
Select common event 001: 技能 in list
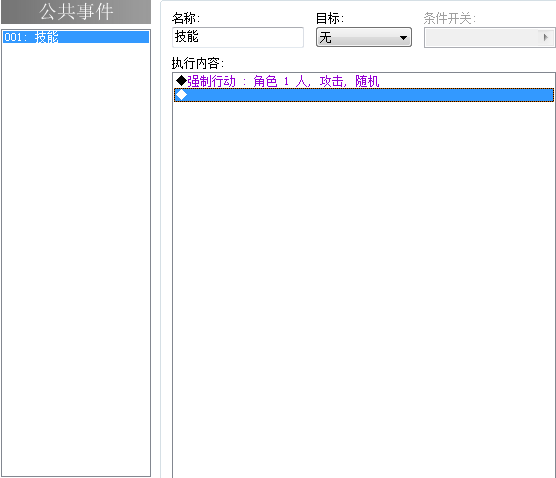(x=76, y=37)
